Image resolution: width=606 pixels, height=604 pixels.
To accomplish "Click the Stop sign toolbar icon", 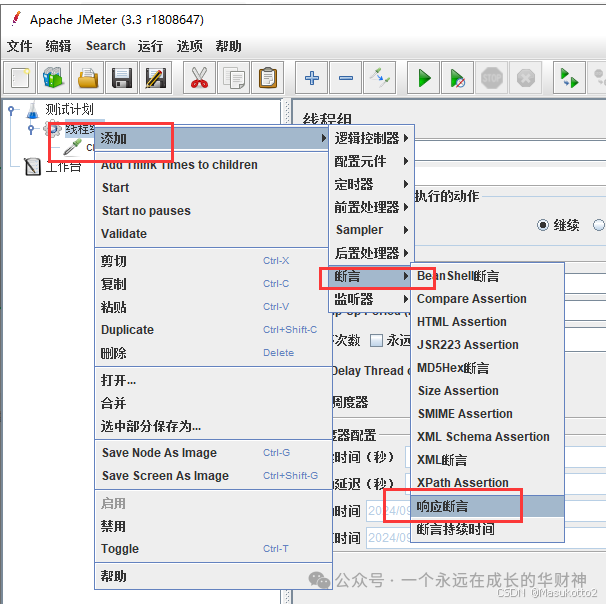I will (492, 77).
